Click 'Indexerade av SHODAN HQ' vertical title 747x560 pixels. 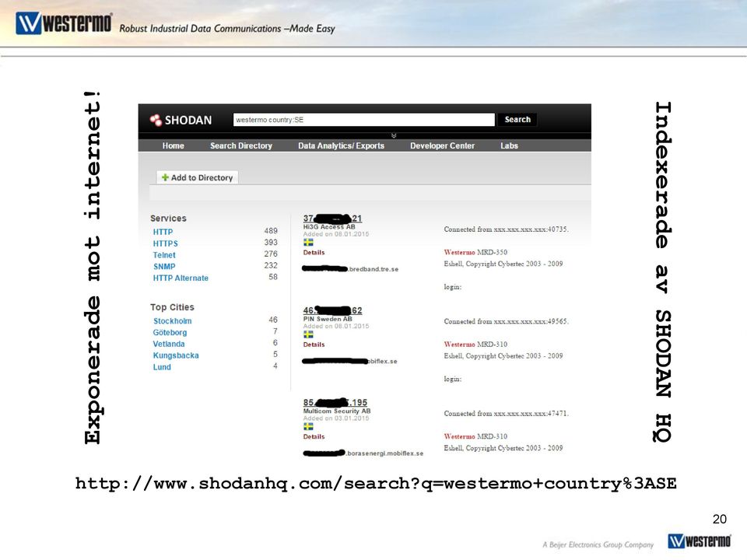pos(663,271)
